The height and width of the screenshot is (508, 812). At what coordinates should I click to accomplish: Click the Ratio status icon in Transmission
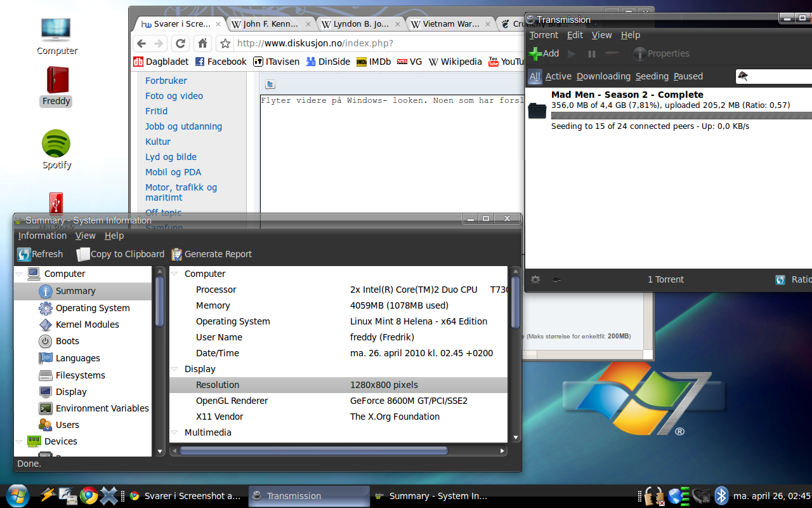(780, 279)
